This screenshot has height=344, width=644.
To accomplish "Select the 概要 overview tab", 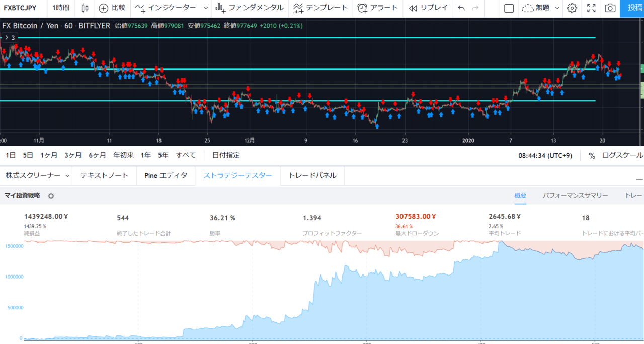I will click(520, 196).
